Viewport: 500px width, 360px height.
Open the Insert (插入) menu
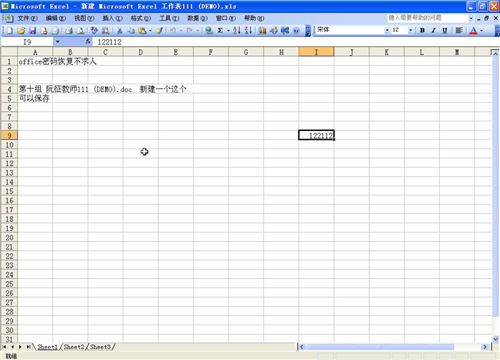(x=112, y=18)
